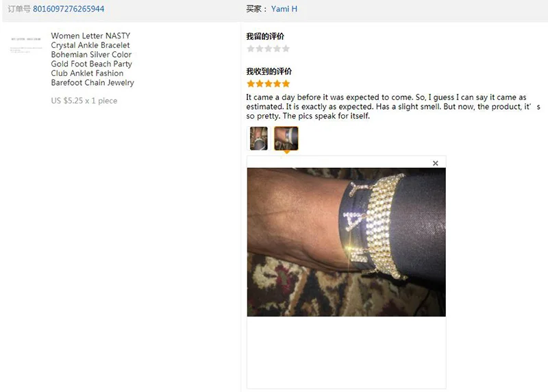Image resolution: width=548 pixels, height=392 pixels.
Task: Click the middle gray star under 我留的评价
Action: tap(268, 49)
